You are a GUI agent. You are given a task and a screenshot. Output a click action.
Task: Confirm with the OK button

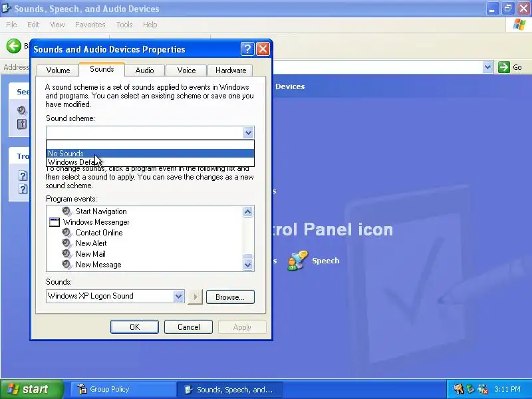point(134,327)
